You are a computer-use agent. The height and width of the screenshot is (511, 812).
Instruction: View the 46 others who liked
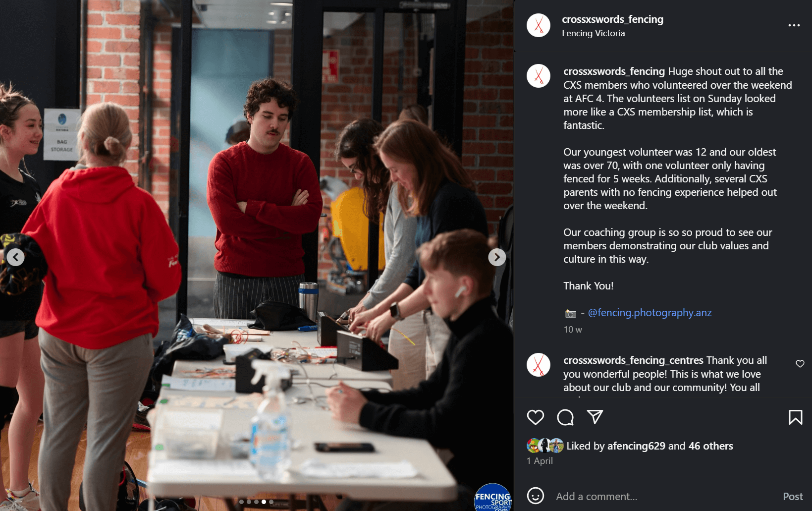pos(710,446)
